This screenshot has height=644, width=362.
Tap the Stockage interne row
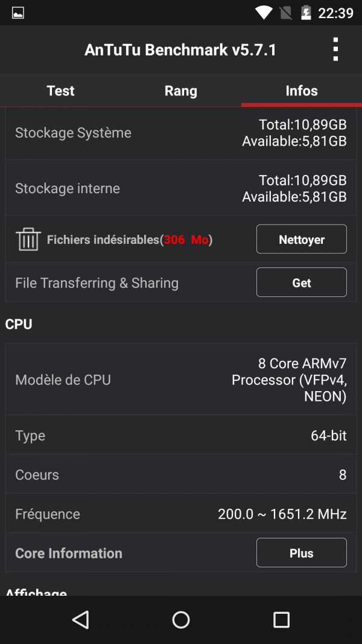(181, 188)
